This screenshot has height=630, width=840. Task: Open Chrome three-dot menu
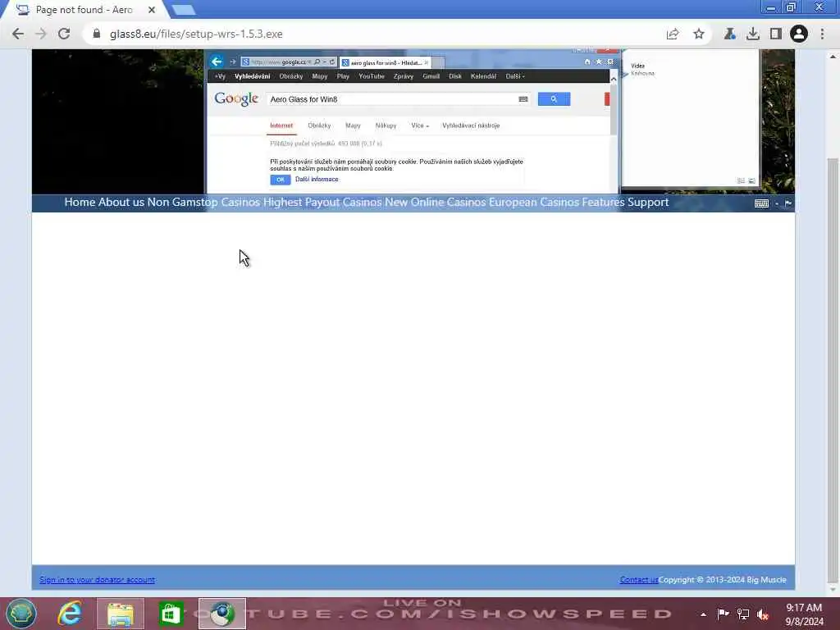point(822,34)
